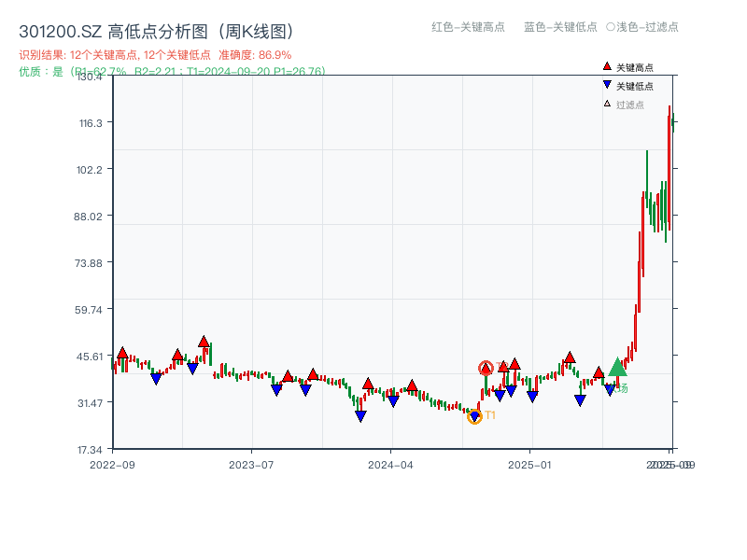Screen dimensions: 747x560
Task: Click the large green triangle marker
Action: (x=617, y=367)
